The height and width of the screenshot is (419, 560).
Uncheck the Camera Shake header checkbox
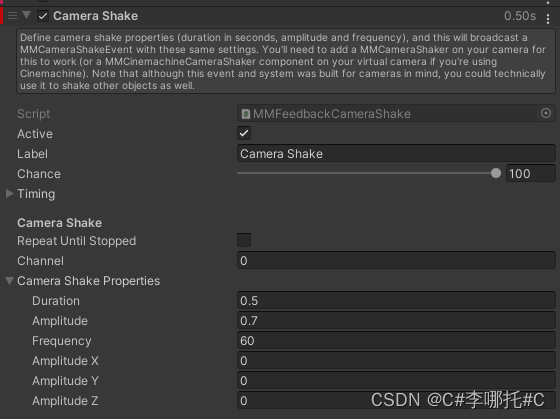tap(43, 16)
